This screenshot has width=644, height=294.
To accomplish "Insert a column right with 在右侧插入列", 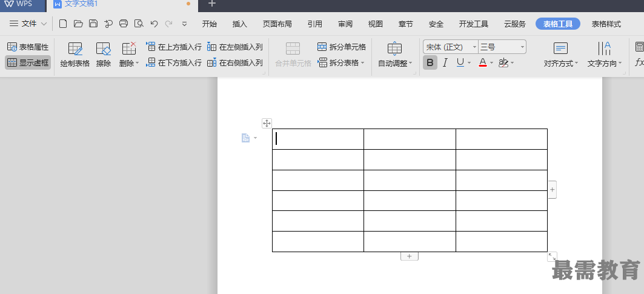I will pos(235,63).
